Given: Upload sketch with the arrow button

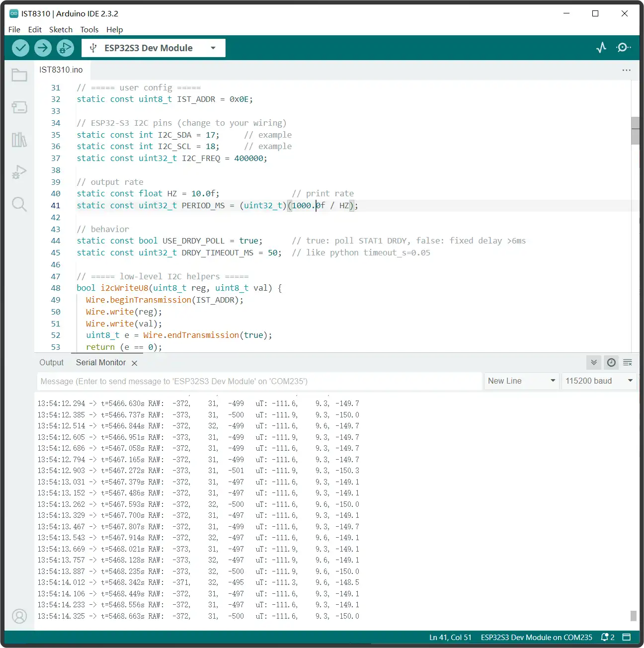Looking at the screenshot, I should (x=43, y=48).
